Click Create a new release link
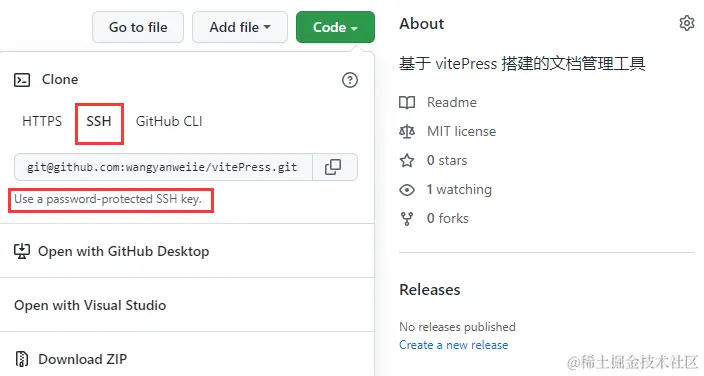This screenshot has width=704, height=376. pyautogui.click(x=453, y=345)
